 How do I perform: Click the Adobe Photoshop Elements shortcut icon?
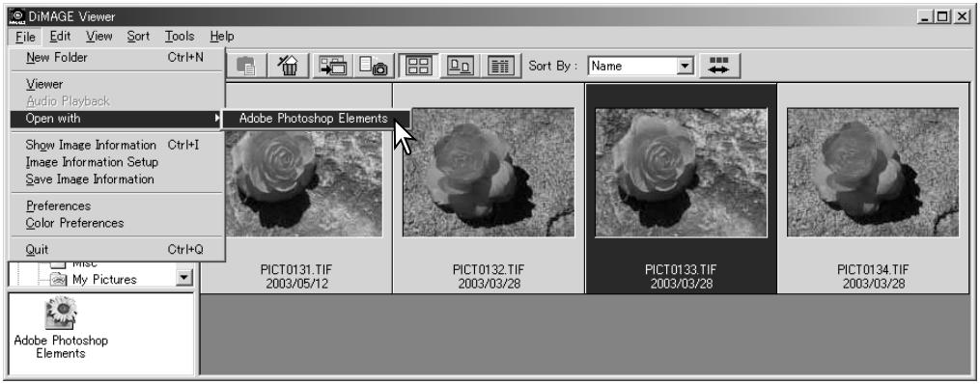[x=61, y=314]
